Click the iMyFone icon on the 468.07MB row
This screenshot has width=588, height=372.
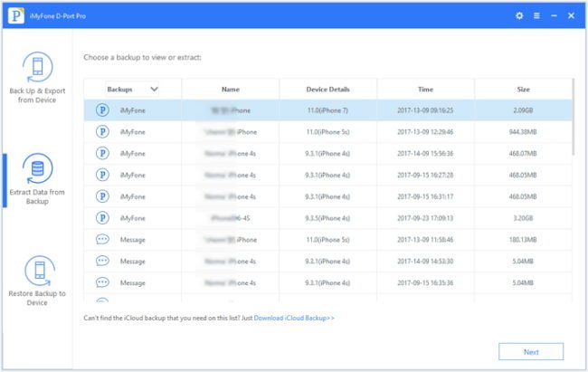102,153
